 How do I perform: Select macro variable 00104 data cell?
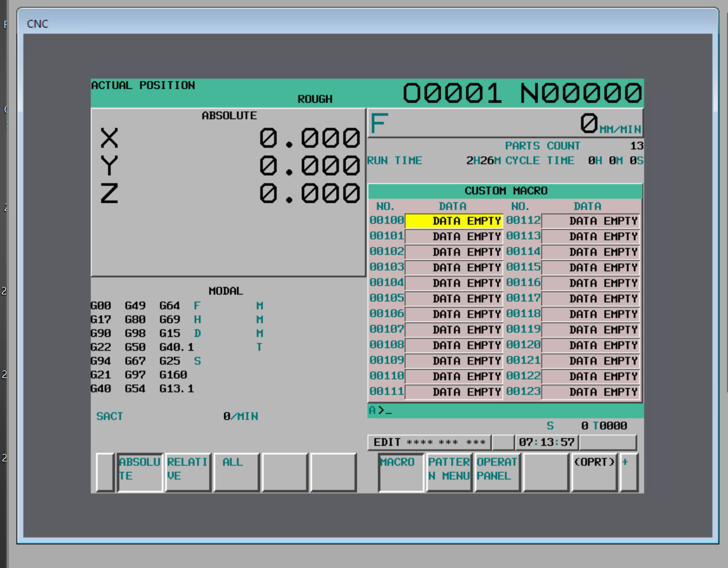(x=454, y=283)
